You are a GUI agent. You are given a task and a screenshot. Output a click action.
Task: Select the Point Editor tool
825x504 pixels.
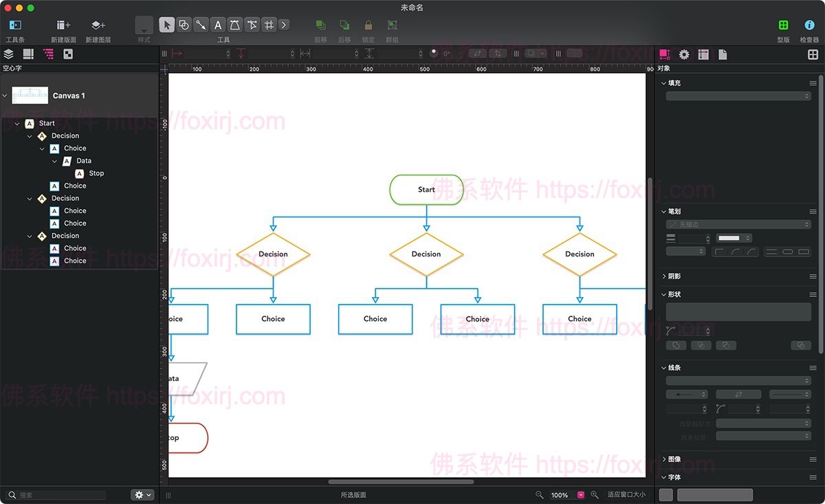(252, 24)
